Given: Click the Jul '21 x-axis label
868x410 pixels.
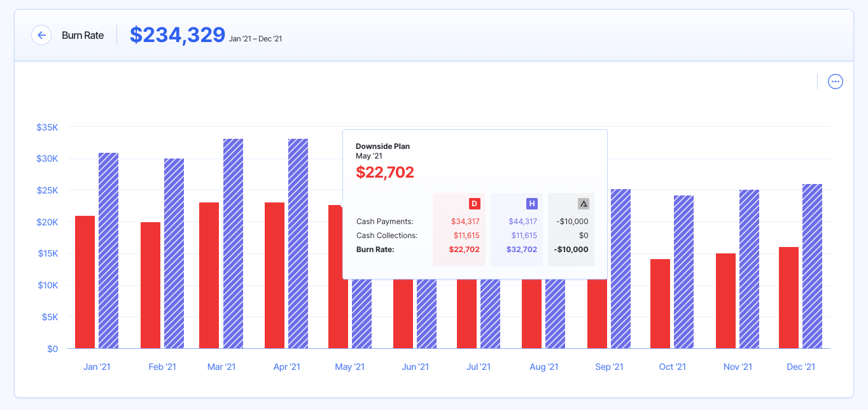Looking at the screenshot, I should click(479, 367).
